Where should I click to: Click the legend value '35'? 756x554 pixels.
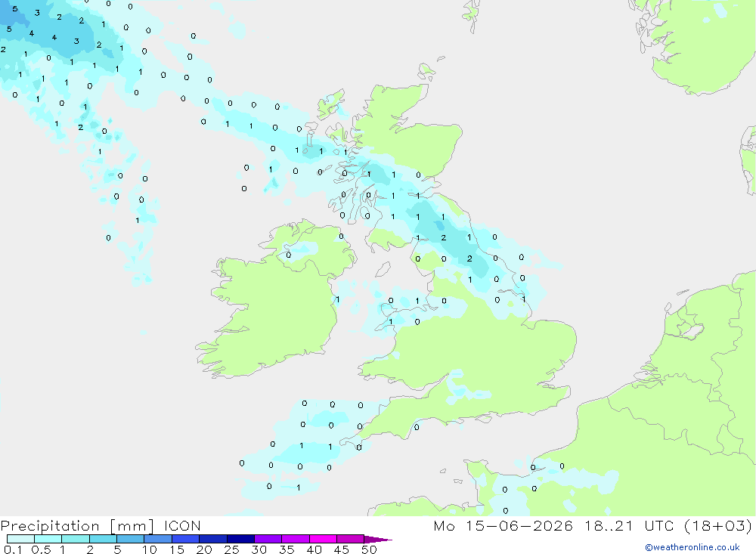coord(287,549)
